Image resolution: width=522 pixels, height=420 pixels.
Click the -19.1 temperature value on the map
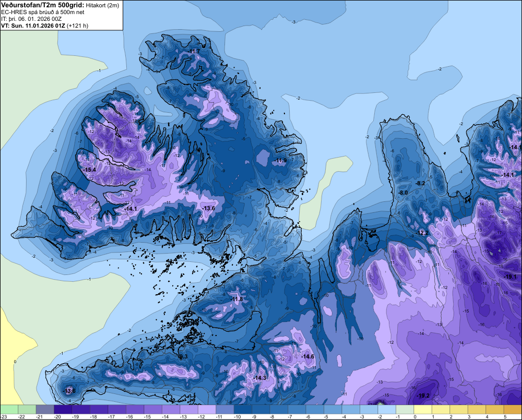point(511,277)
